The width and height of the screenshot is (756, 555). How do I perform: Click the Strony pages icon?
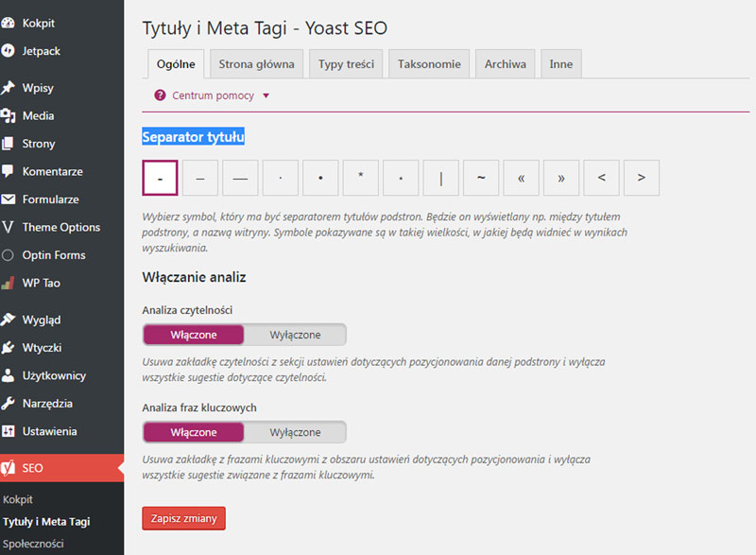(x=8, y=144)
